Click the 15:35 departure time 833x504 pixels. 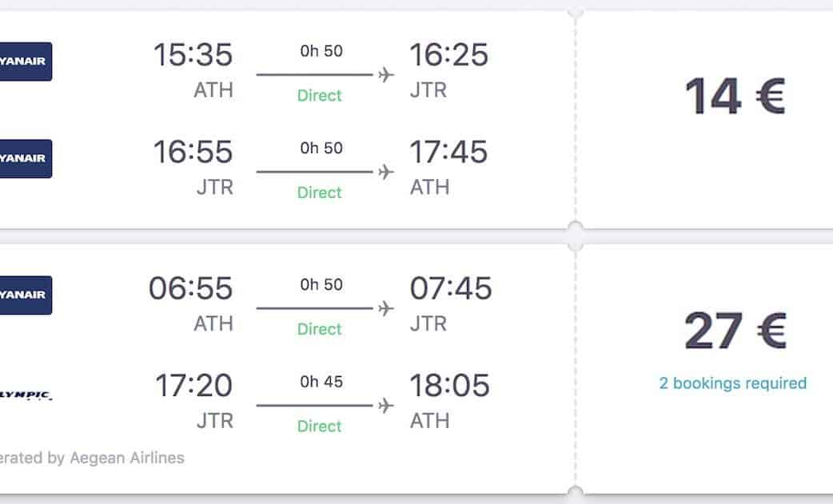[193, 54]
